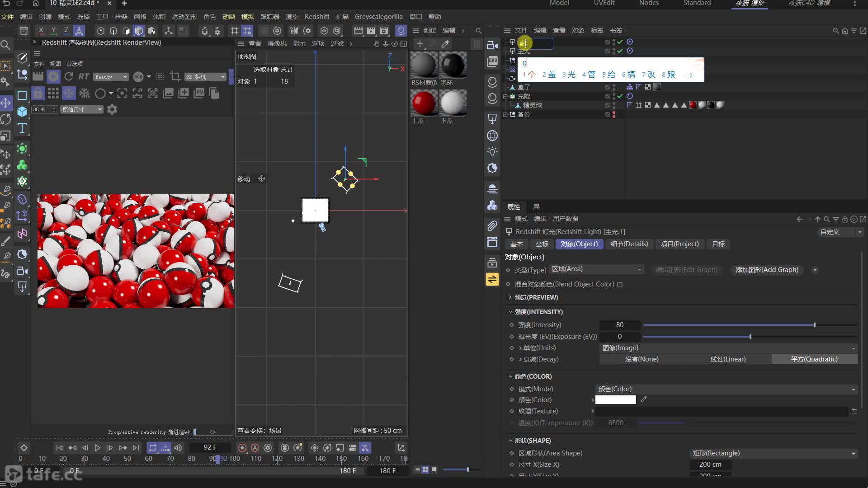Adjust the Exposure (EV) slider

pyautogui.click(x=750, y=337)
